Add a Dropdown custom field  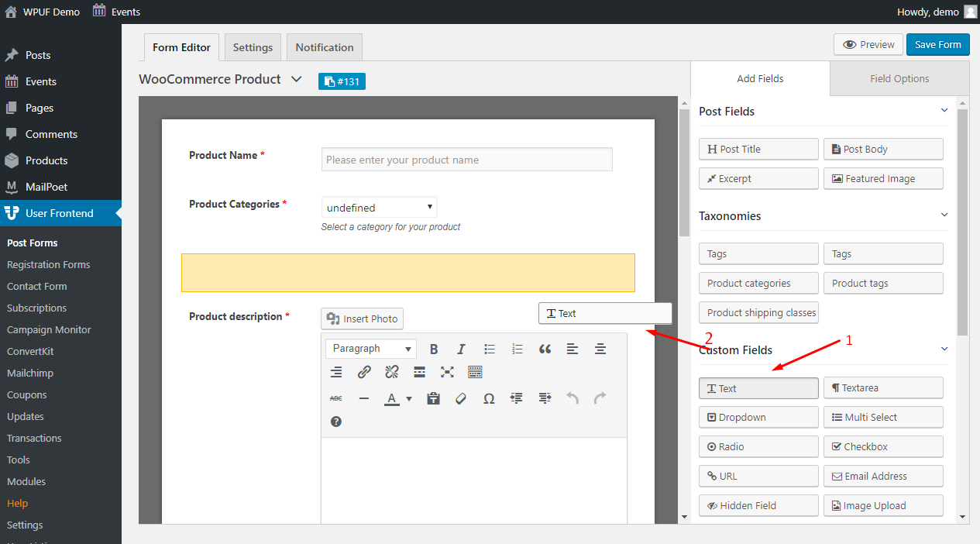[758, 417]
